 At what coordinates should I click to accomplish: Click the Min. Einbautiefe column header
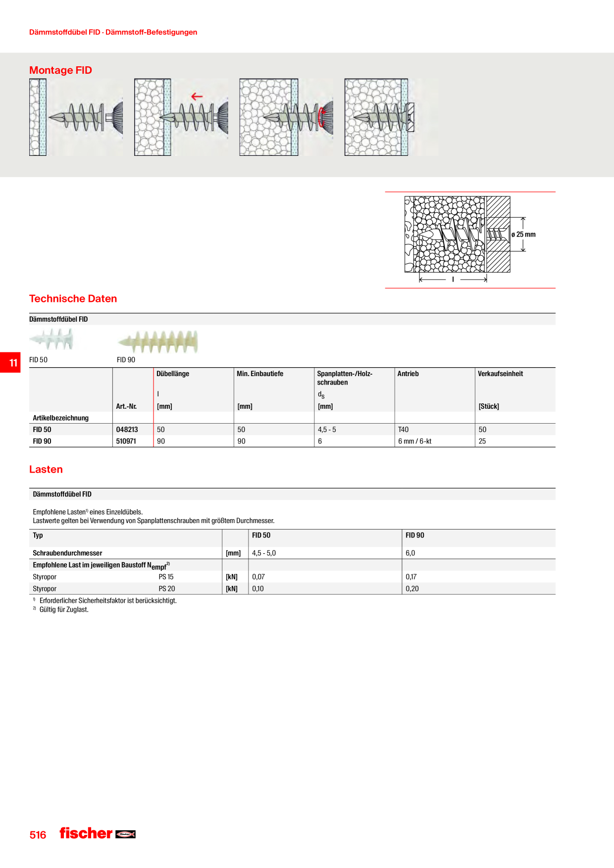(x=260, y=374)
